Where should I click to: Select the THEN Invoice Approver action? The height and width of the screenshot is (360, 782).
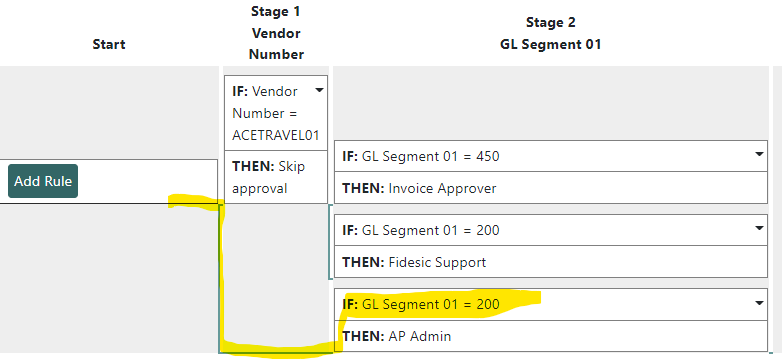[x=551, y=188]
